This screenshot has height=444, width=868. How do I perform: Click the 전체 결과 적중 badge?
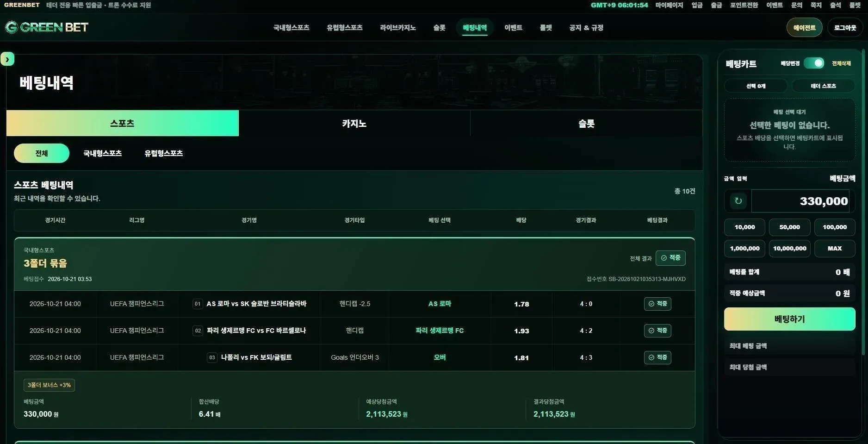coord(670,258)
